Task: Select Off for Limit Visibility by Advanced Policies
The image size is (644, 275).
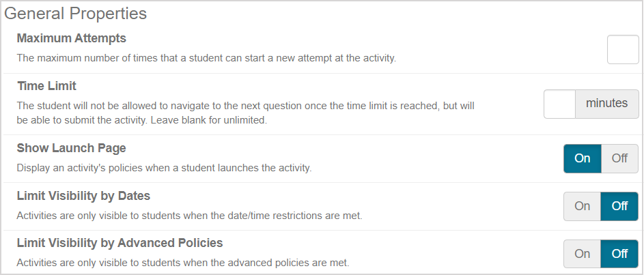Action: [619, 254]
